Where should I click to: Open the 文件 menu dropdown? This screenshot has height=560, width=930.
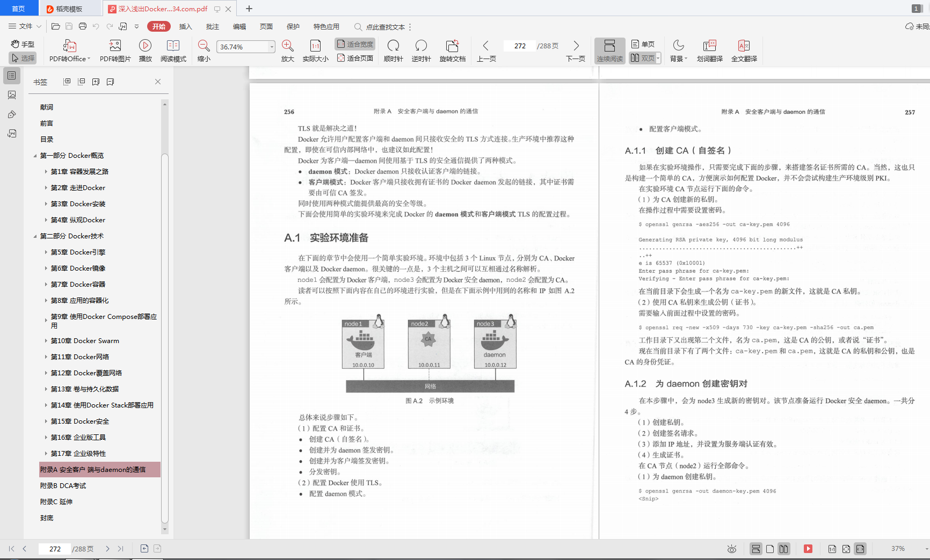pos(25,26)
